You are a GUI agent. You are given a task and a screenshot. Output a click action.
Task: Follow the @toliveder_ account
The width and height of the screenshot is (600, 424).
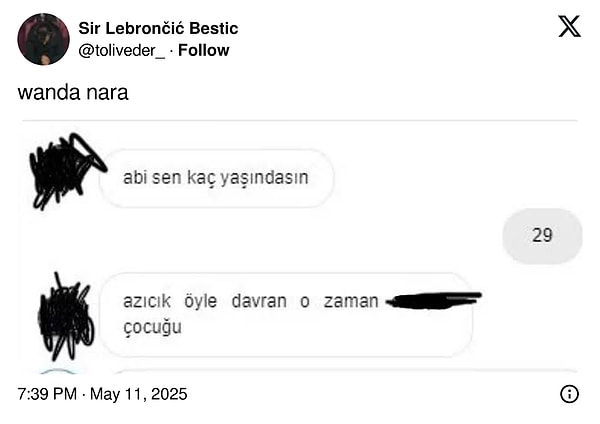coord(203,50)
